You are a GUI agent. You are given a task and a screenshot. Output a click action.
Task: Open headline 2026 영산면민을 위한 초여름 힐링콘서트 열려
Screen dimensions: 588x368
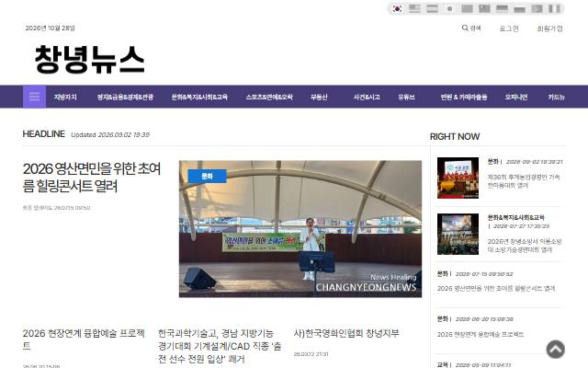92,178
